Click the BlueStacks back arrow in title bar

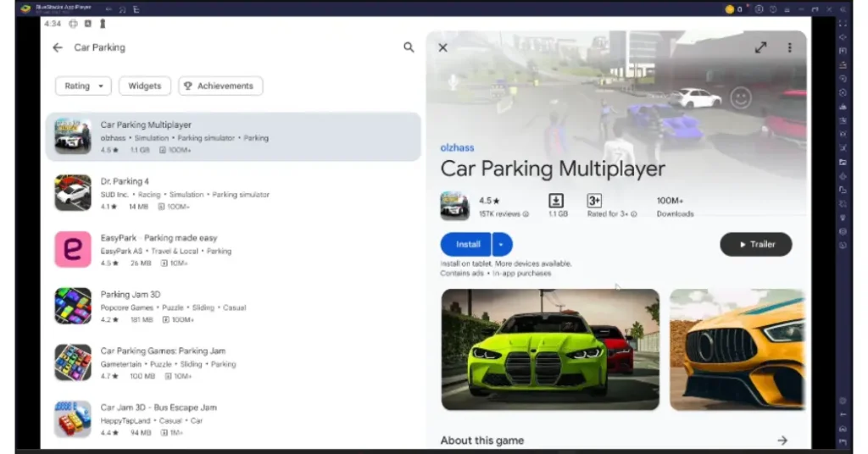pos(108,8)
